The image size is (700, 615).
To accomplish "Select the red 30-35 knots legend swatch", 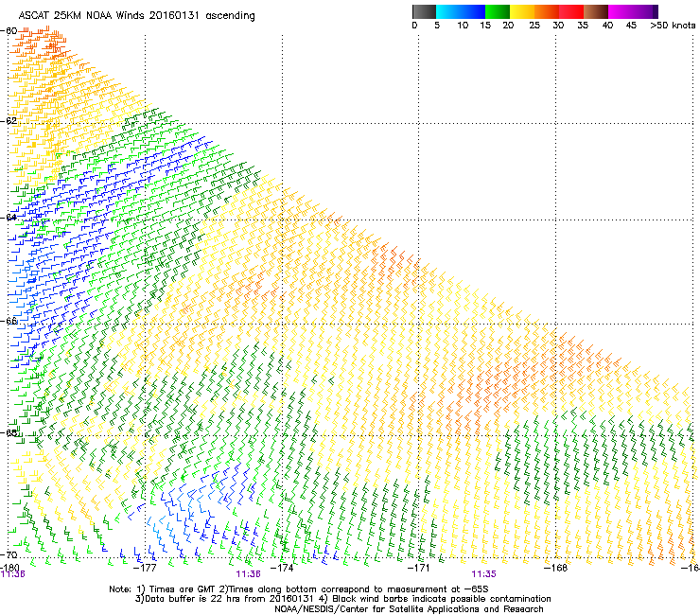I will 571,11.
